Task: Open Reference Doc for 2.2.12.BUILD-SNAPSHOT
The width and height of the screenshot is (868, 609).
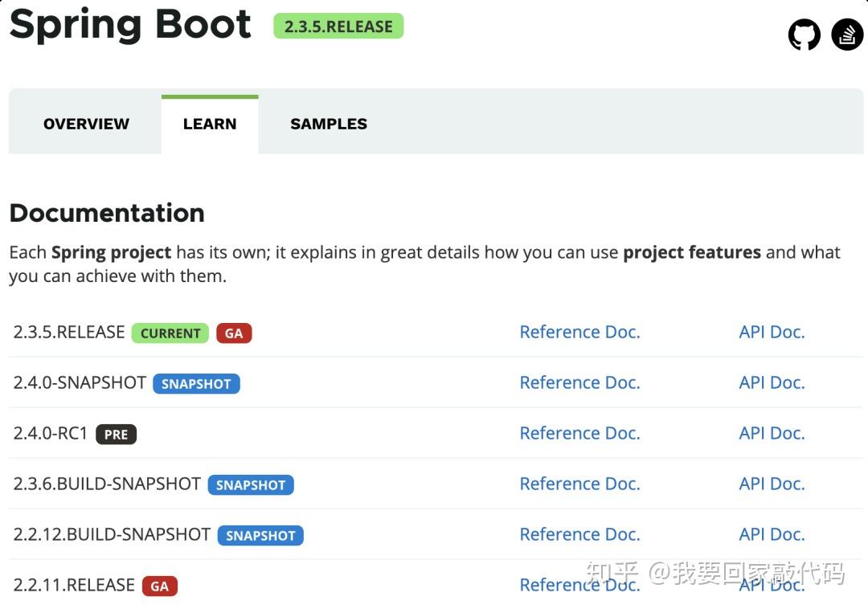Action: [x=579, y=534]
